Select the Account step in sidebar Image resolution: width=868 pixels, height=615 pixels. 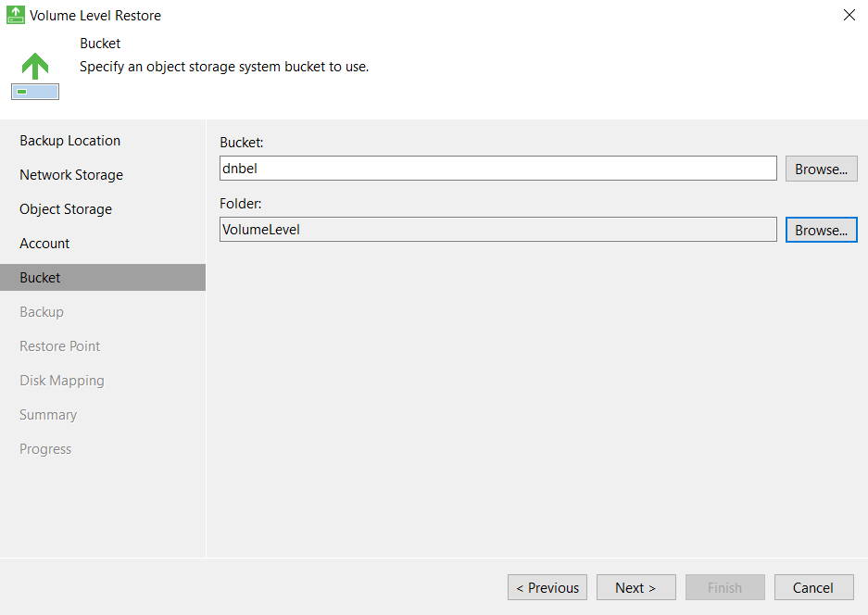(x=44, y=244)
